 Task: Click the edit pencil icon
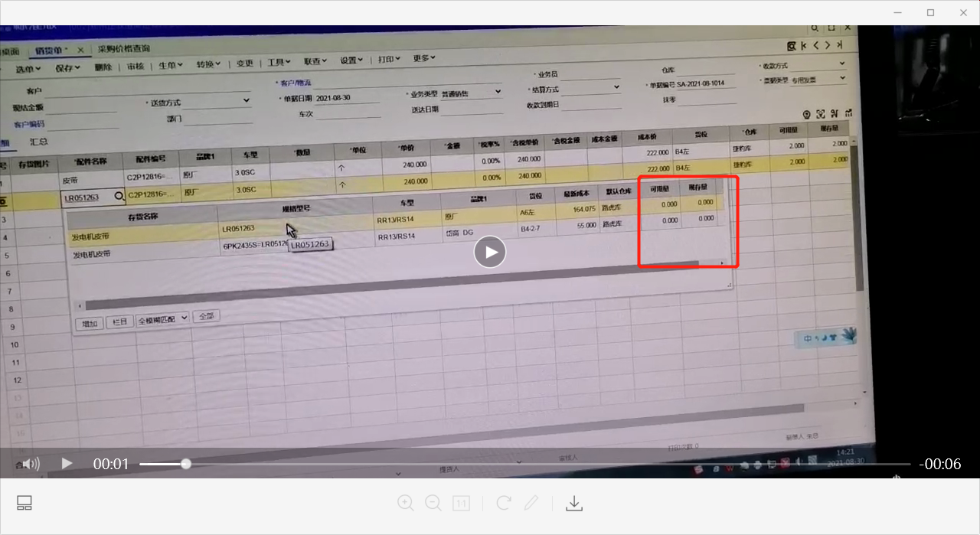point(531,503)
